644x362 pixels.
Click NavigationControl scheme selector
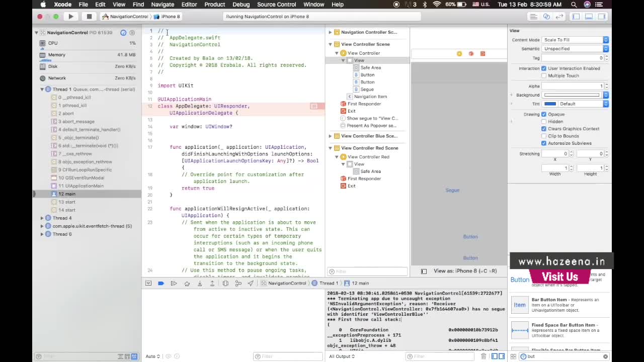tap(125, 17)
